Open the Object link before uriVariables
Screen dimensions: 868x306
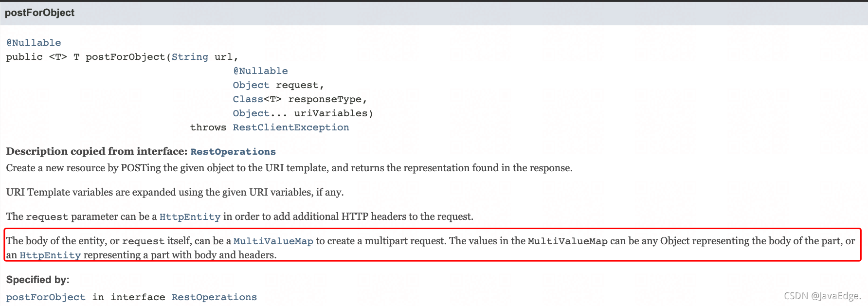point(251,113)
